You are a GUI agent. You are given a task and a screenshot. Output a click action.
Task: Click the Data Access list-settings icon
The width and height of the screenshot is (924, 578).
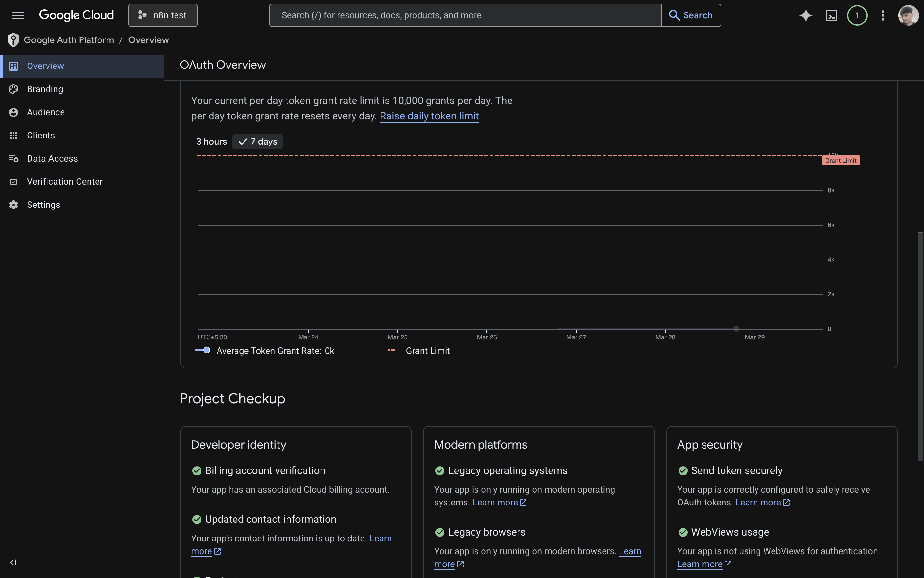13,159
